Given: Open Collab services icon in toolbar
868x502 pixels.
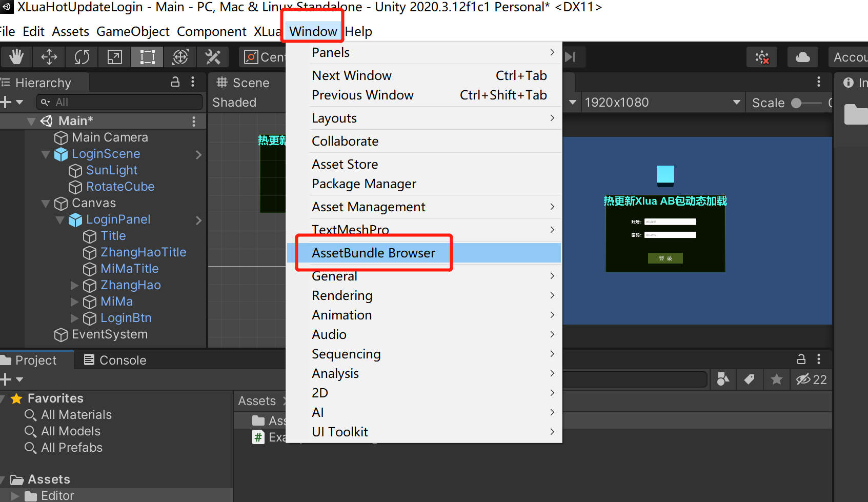Looking at the screenshot, I should point(762,57).
